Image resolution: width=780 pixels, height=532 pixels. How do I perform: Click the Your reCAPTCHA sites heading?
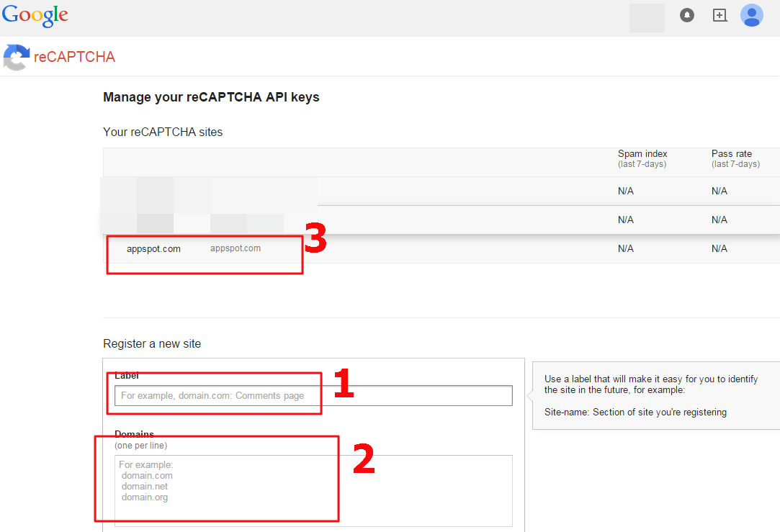tap(163, 132)
